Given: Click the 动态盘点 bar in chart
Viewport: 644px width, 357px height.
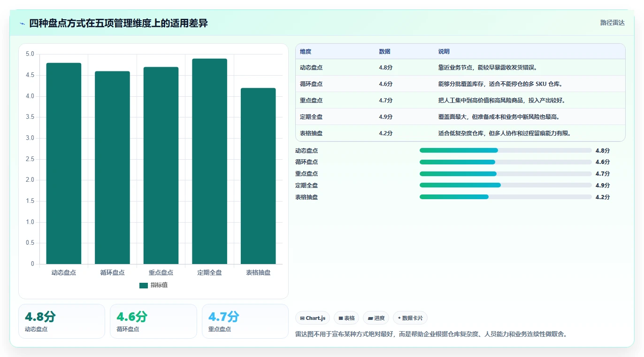Looking at the screenshot, I should coord(64,163).
